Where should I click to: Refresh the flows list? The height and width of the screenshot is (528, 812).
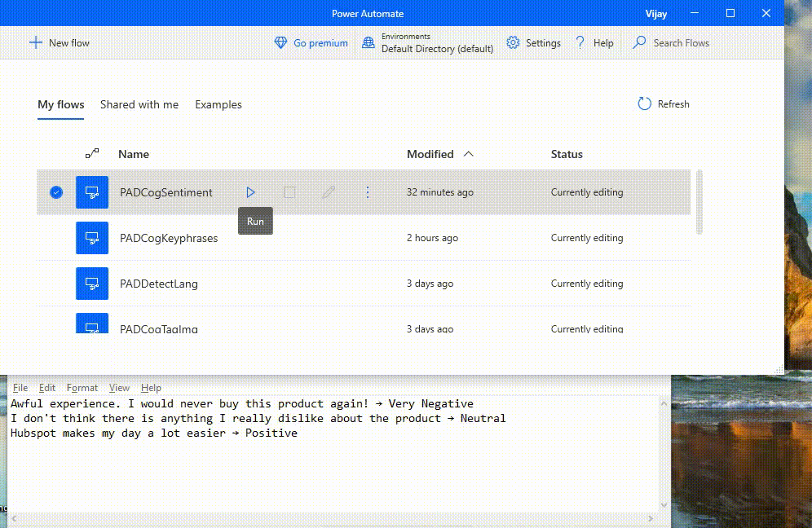pos(663,104)
